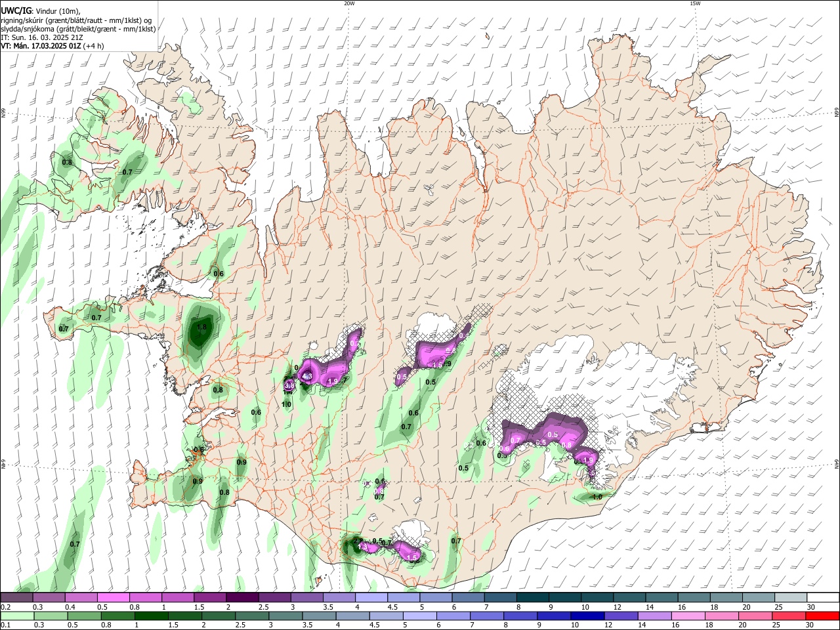The width and height of the screenshot is (840, 630).
Task: Click the darkest green 1 swatch in lower legend row
Action: click(x=151, y=616)
